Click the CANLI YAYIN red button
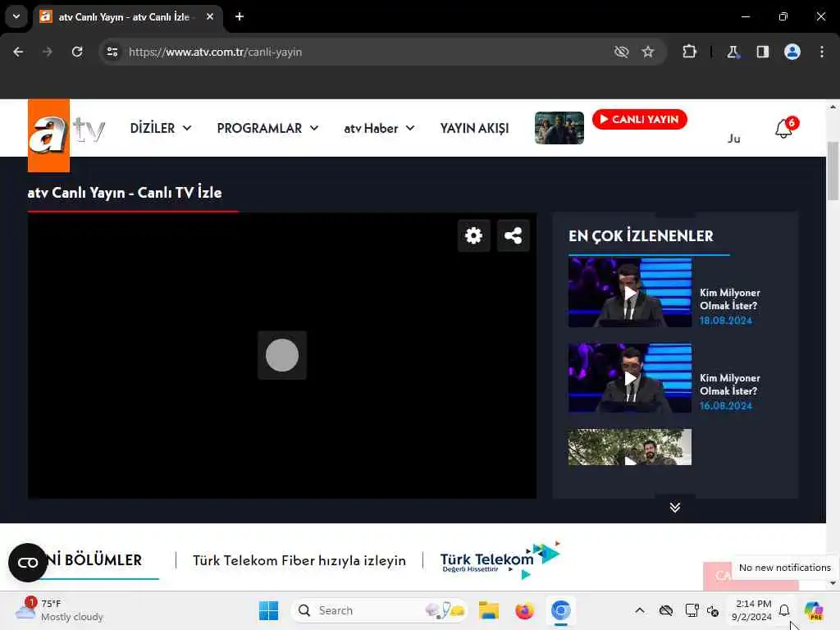Screen dimensions: 840x630 point(640,120)
